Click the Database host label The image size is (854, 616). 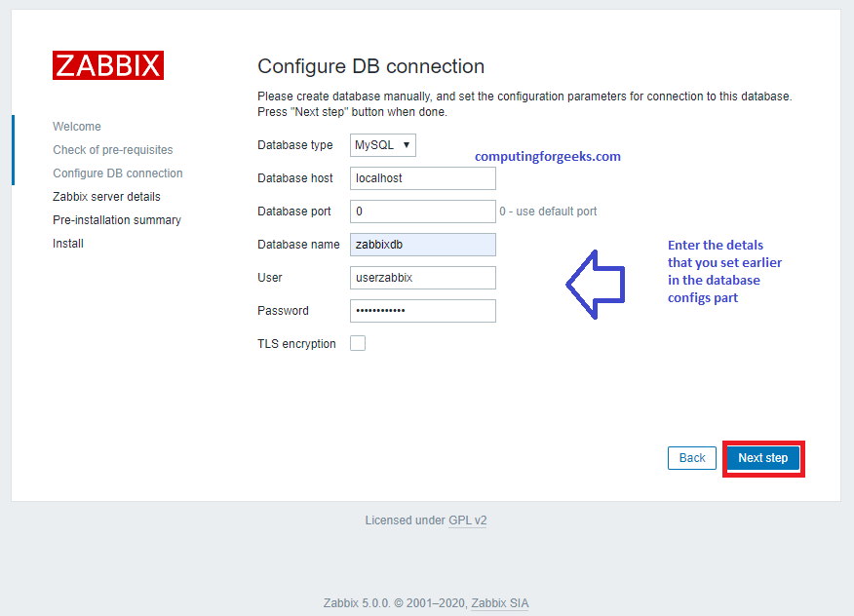pyautogui.click(x=295, y=178)
